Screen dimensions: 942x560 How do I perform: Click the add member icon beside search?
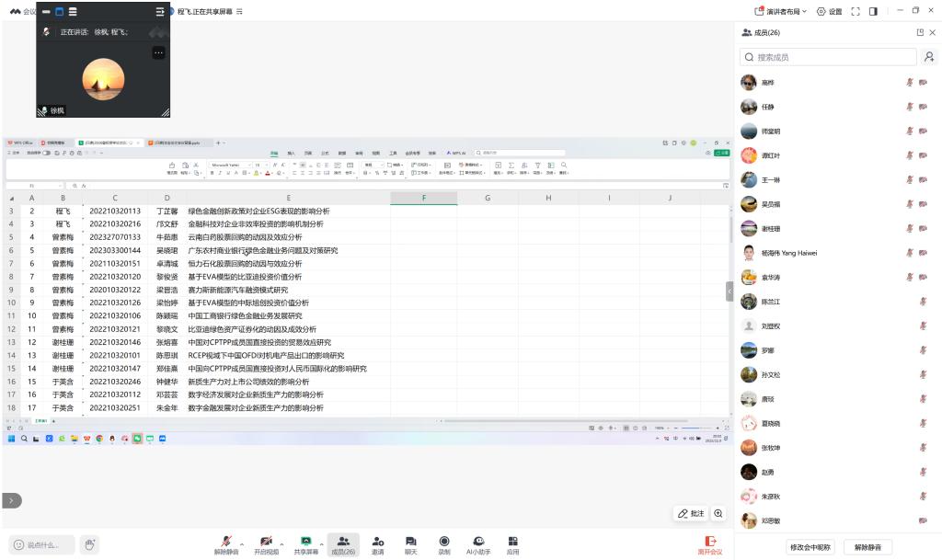(x=929, y=57)
